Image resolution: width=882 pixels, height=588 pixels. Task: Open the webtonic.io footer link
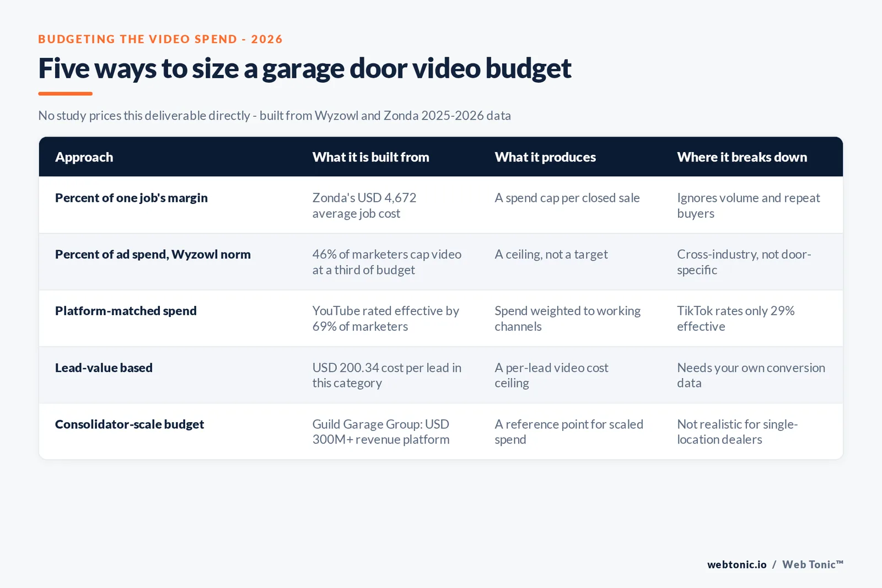click(x=737, y=564)
